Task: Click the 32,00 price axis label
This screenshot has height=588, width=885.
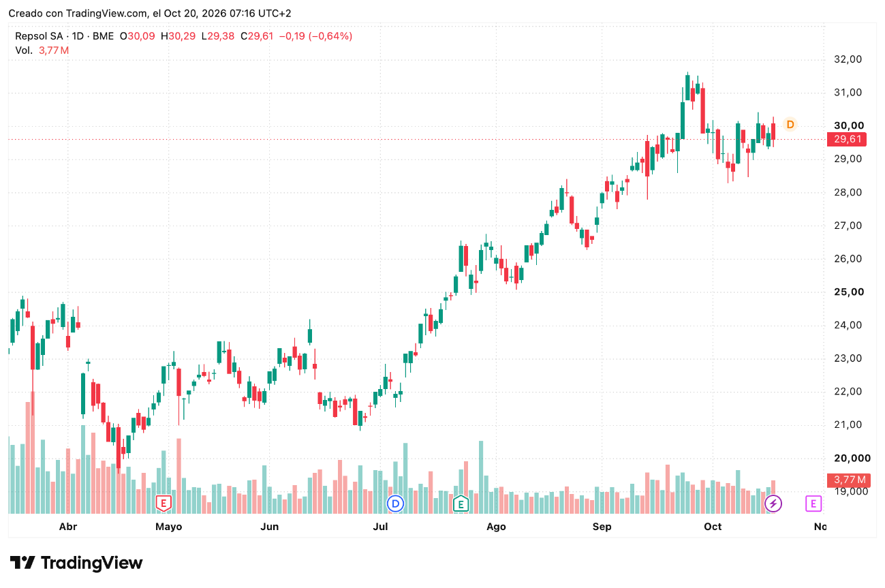Action: (848, 59)
